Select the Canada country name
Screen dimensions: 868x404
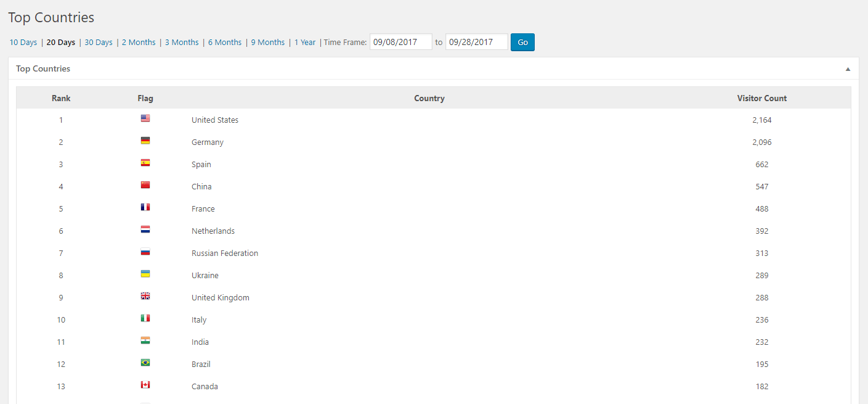click(205, 387)
